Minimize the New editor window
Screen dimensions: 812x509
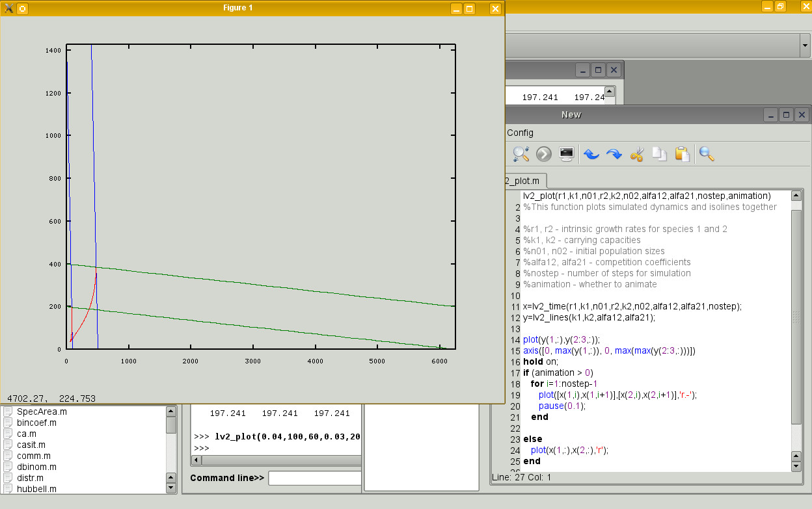(x=771, y=115)
